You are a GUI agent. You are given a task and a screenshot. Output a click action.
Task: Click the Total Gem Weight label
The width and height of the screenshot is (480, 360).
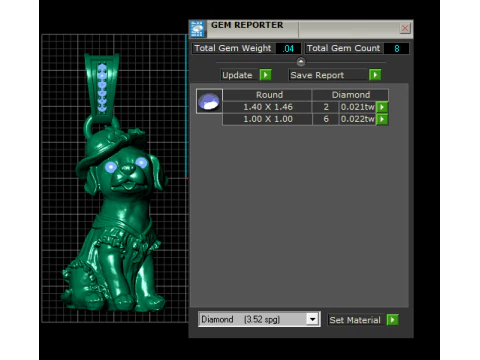point(233,48)
